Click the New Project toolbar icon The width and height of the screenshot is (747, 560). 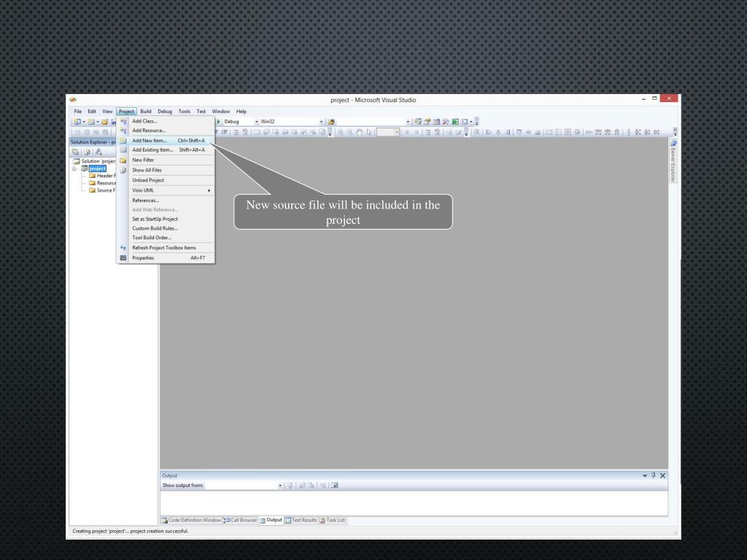click(77, 122)
